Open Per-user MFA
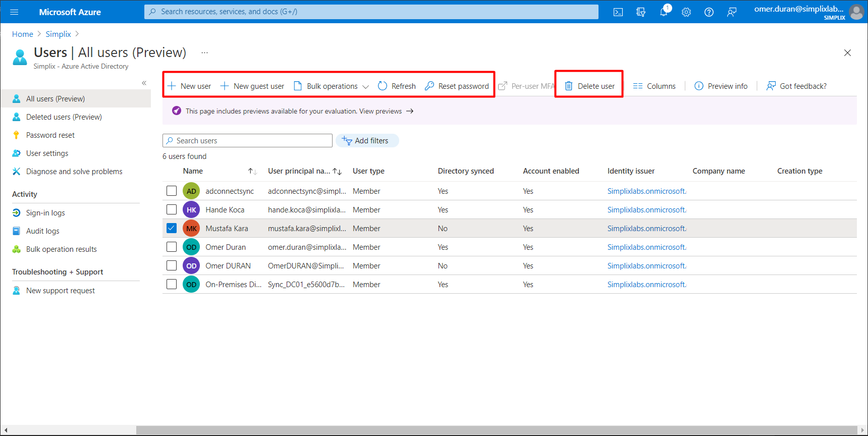868x436 pixels. click(x=526, y=86)
